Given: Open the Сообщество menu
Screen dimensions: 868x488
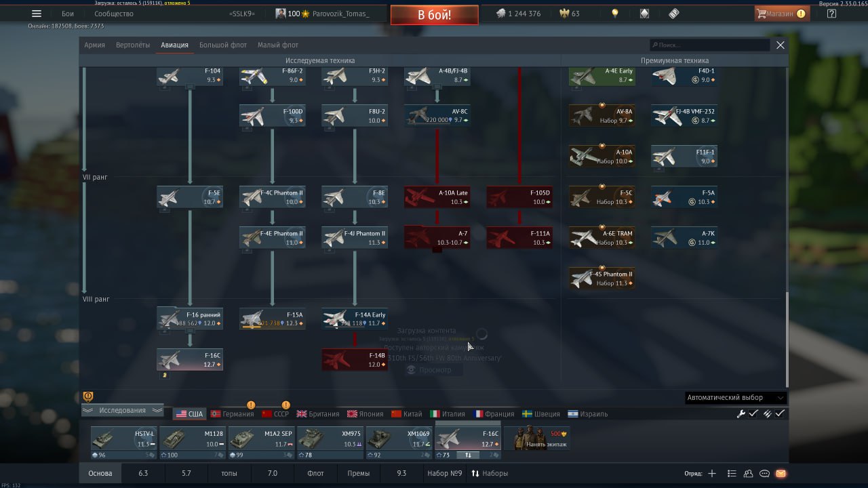Looking at the screenshot, I should point(113,14).
